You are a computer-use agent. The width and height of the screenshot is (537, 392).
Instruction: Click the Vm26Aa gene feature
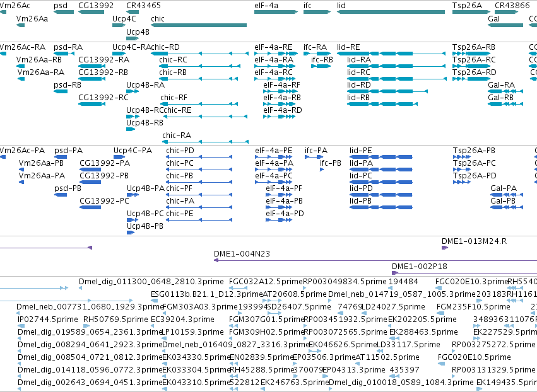pyautogui.click(x=21, y=25)
